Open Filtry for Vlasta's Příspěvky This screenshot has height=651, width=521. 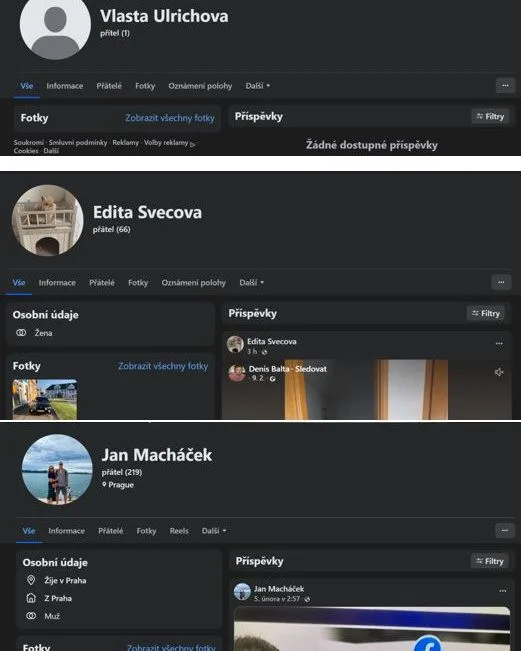[490, 117]
